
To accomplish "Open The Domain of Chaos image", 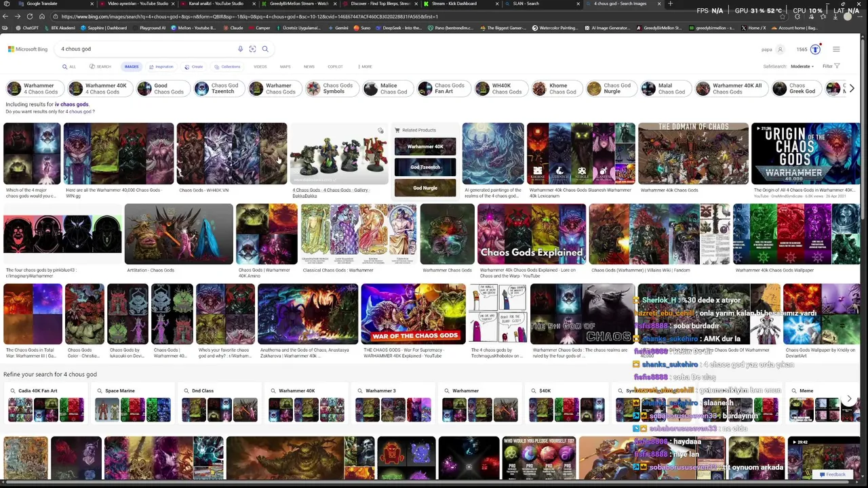I will coord(693,154).
